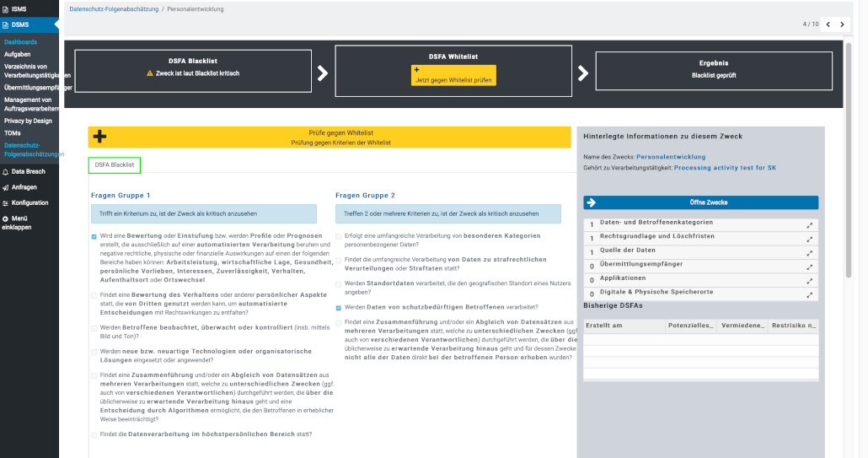Click expand icon for Übermittlungsempfänger row
Viewport: 868px width, 458px height.
click(x=810, y=267)
